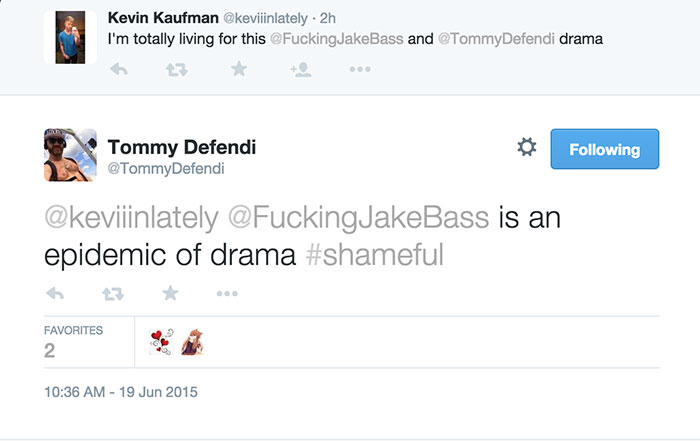Toggle the blue Following button
This screenshot has height=441, width=700.
604,149
